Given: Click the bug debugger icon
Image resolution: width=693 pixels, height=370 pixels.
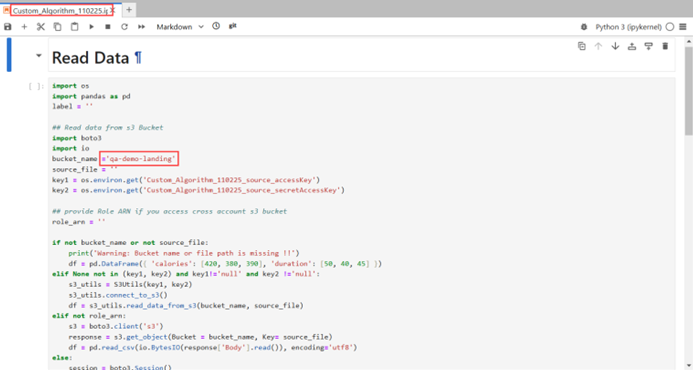Looking at the screenshot, I should 584,27.
